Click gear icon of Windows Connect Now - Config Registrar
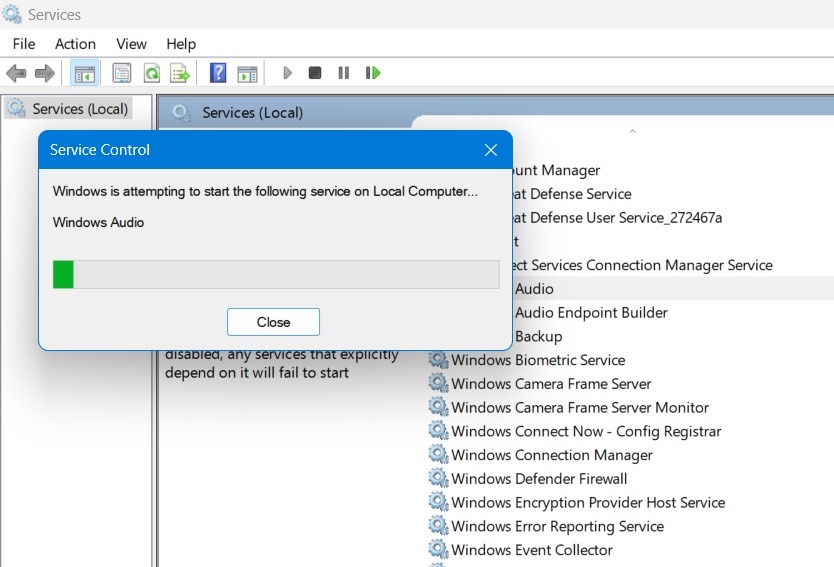Screen dimensions: 834x567 pos(438,431)
